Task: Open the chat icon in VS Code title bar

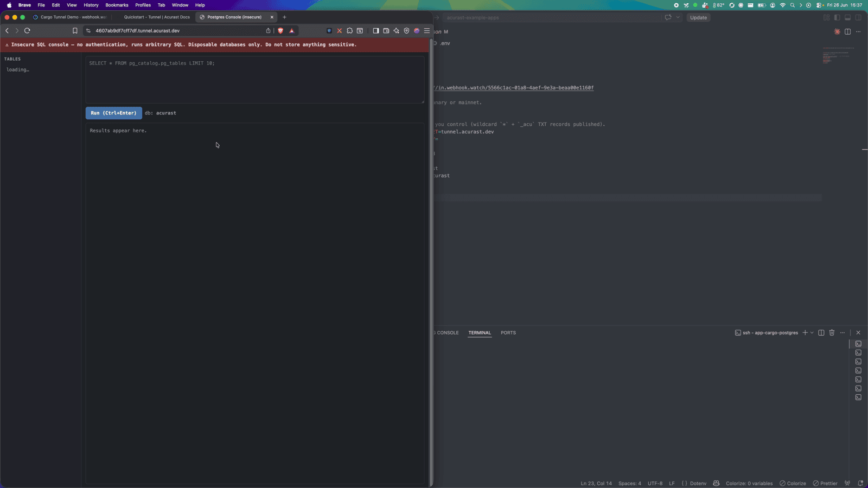Action: click(x=668, y=17)
